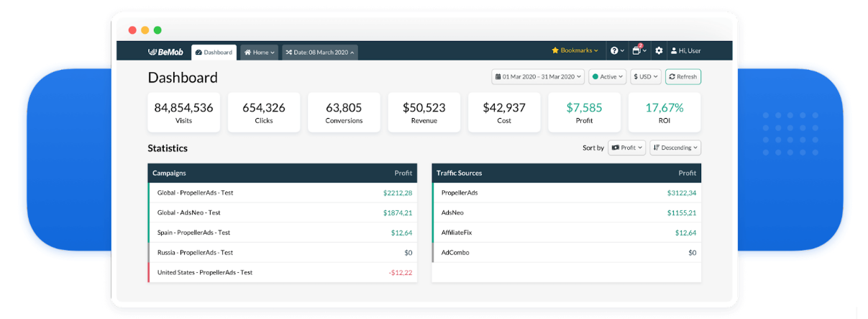Switch to the Dashboard tab
The image size is (868, 319).
coord(214,53)
